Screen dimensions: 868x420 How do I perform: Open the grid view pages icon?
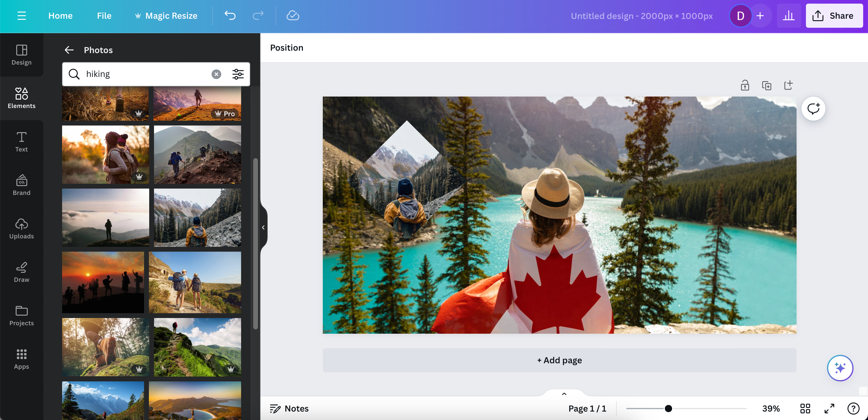805,408
